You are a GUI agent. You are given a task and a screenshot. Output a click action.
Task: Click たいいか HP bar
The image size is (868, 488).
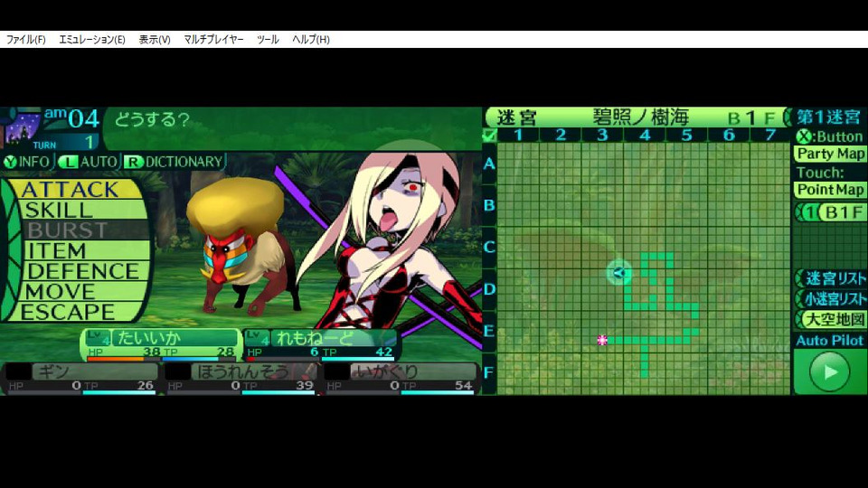123,359
